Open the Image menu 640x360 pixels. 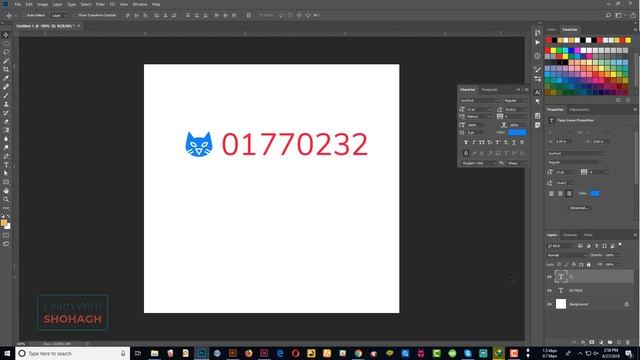coord(42,4)
